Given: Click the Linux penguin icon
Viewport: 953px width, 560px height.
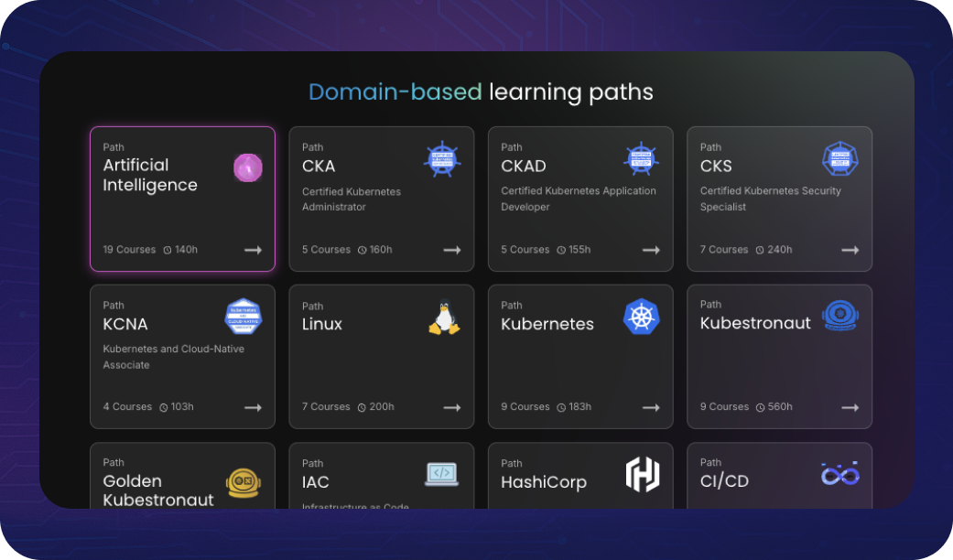Looking at the screenshot, I should coord(444,317).
